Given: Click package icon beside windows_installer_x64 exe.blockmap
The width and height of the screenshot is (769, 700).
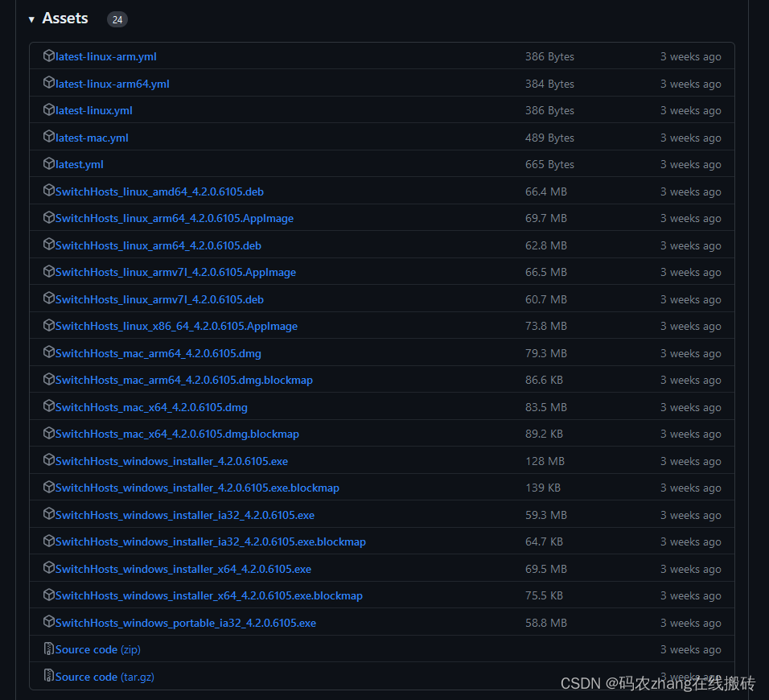Looking at the screenshot, I should 48,595.
